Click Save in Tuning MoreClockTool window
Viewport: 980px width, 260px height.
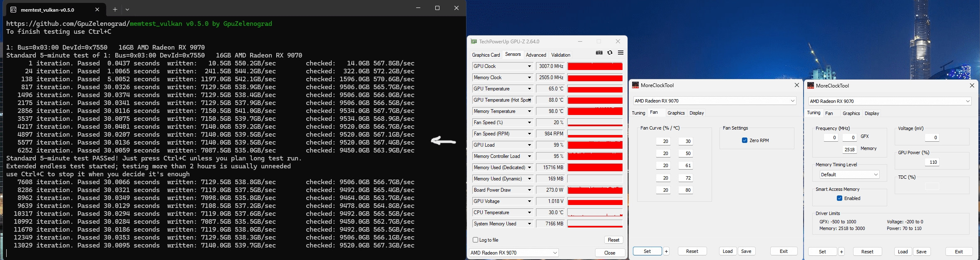[921, 252]
